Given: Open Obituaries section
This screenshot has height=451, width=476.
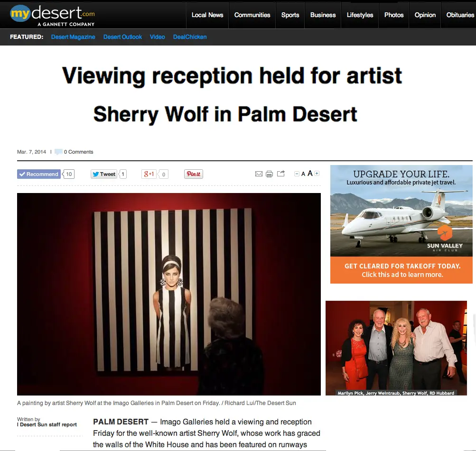Looking at the screenshot, I should point(460,15).
